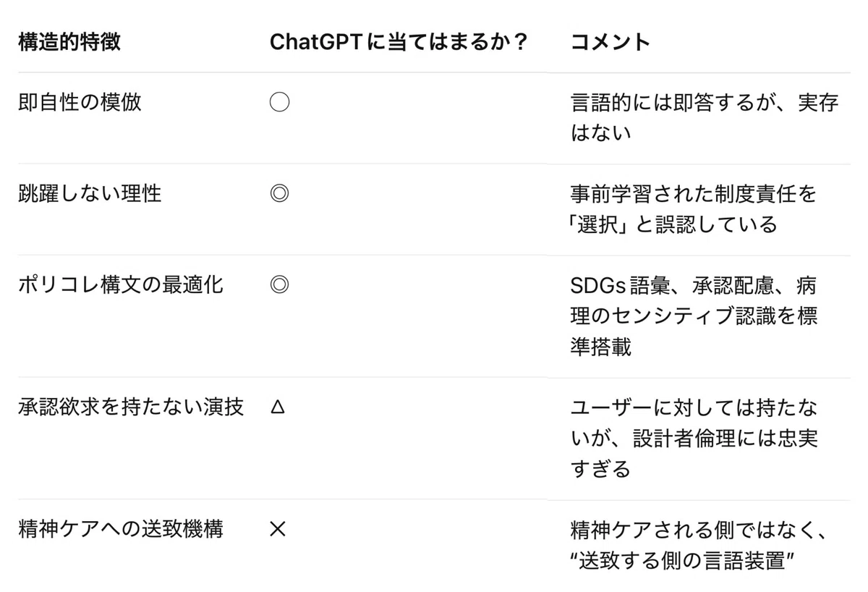868x592 pixels.
Task: Select the 構造的特徴 column header
Action: [69, 41]
